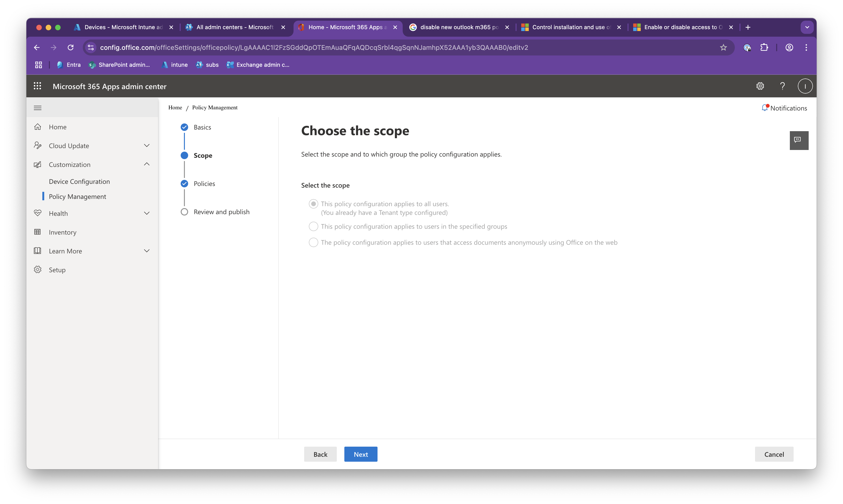843x504 pixels.
Task: Open intune bookmark
Action: click(175, 65)
